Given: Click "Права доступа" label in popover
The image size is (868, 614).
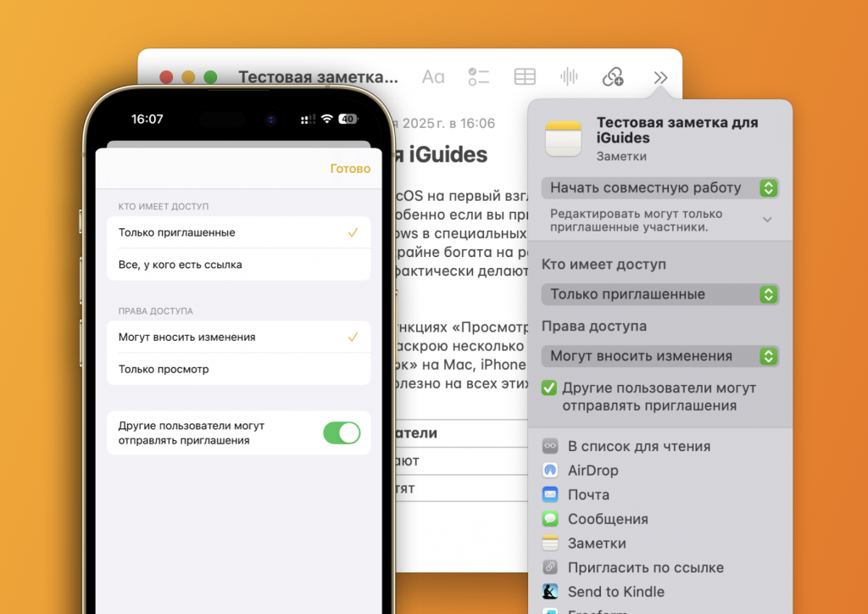Looking at the screenshot, I should pyautogui.click(x=594, y=327).
